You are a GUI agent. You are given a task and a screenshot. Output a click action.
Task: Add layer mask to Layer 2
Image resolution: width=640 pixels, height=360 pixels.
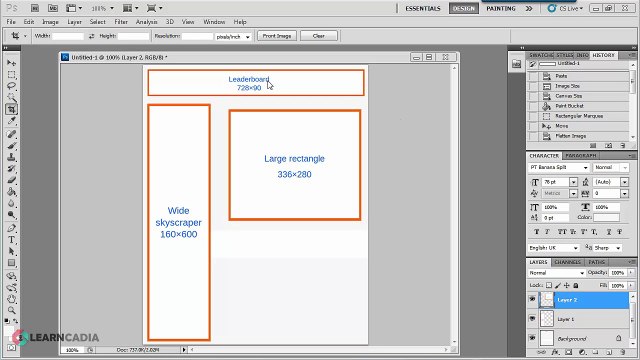click(569, 352)
